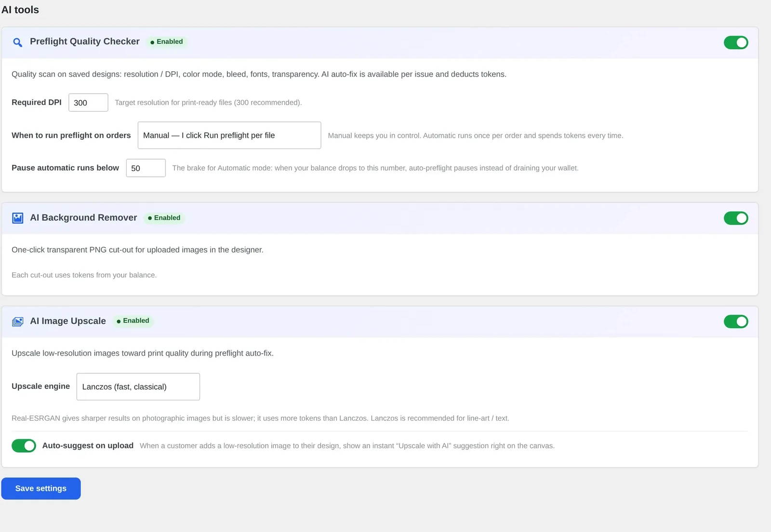Viewport: 771px width, 532px height.
Task: Click the Auto-suggest on upload label
Action: 88,446
